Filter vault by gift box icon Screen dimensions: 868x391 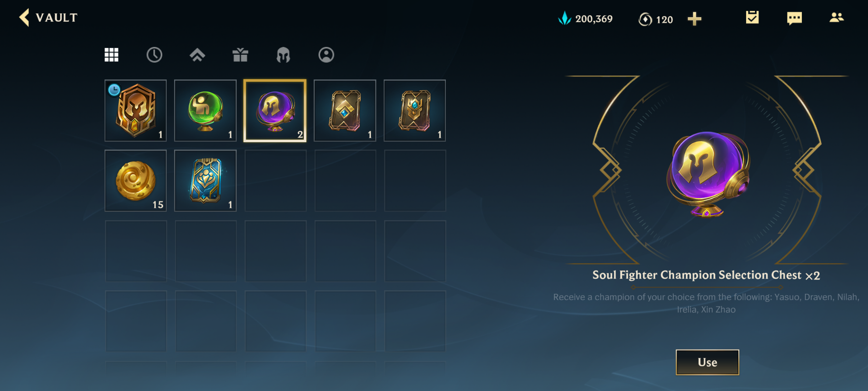coord(240,55)
